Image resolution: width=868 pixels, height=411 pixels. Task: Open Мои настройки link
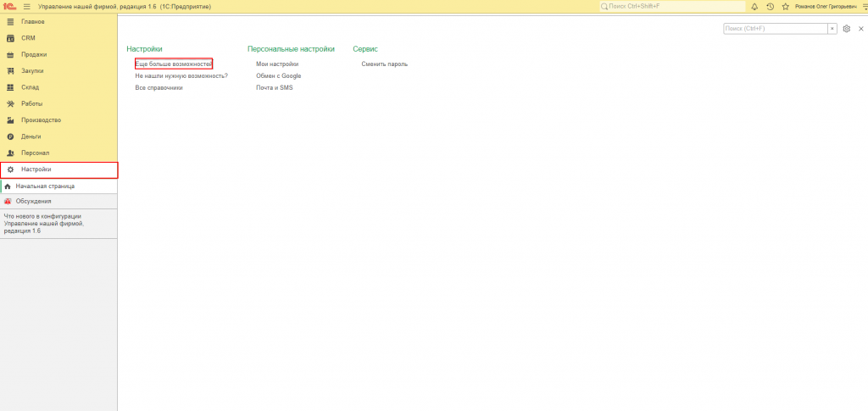click(277, 64)
